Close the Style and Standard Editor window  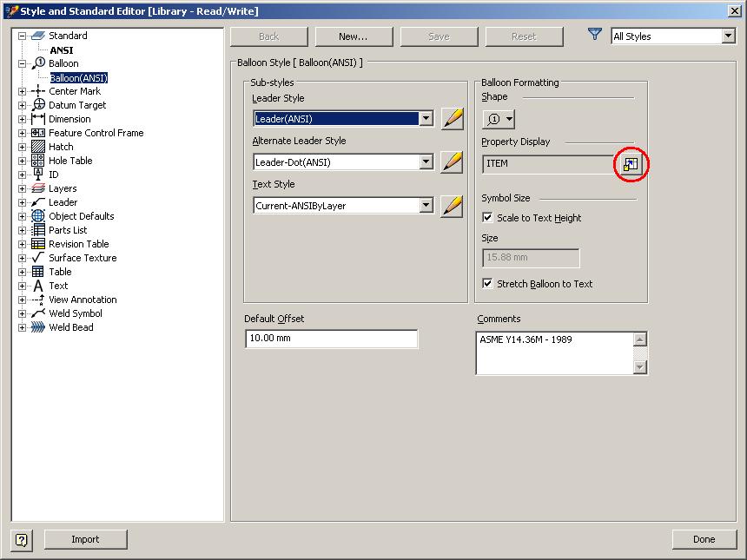tap(735, 11)
